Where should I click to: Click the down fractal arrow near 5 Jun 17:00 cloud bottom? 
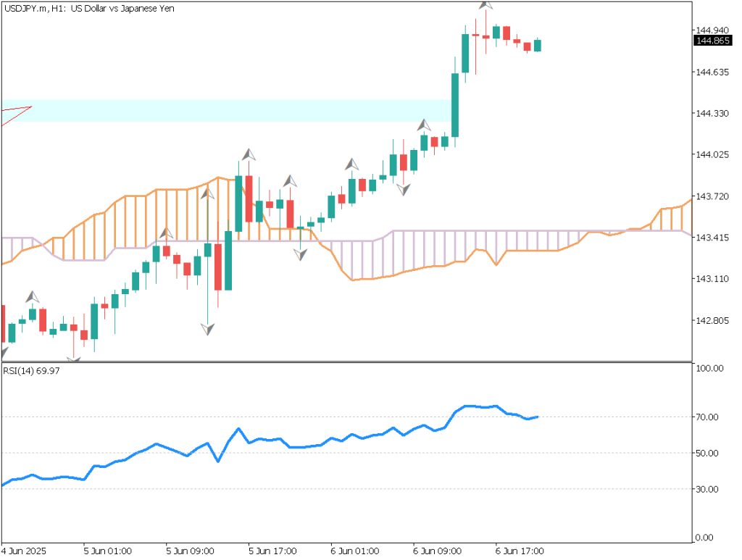301,254
